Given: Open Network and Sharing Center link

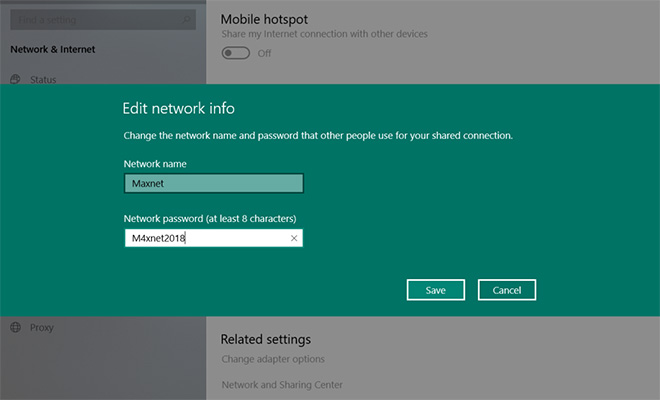Looking at the screenshot, I should [281, 385].
